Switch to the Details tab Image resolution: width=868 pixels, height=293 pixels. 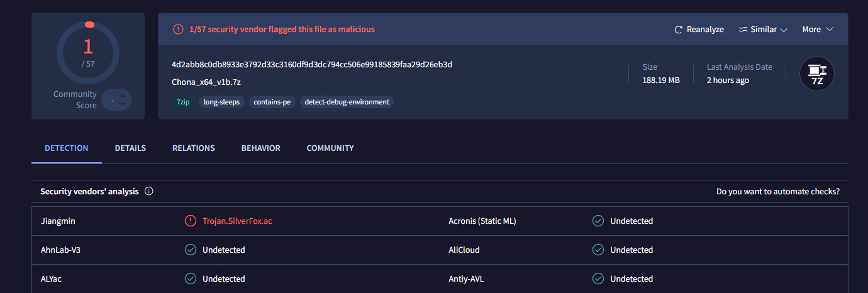tap(130, 148)
